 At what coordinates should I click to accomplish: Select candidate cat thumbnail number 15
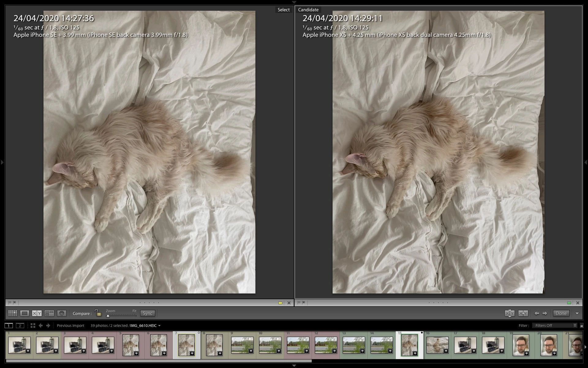(409, 345)
